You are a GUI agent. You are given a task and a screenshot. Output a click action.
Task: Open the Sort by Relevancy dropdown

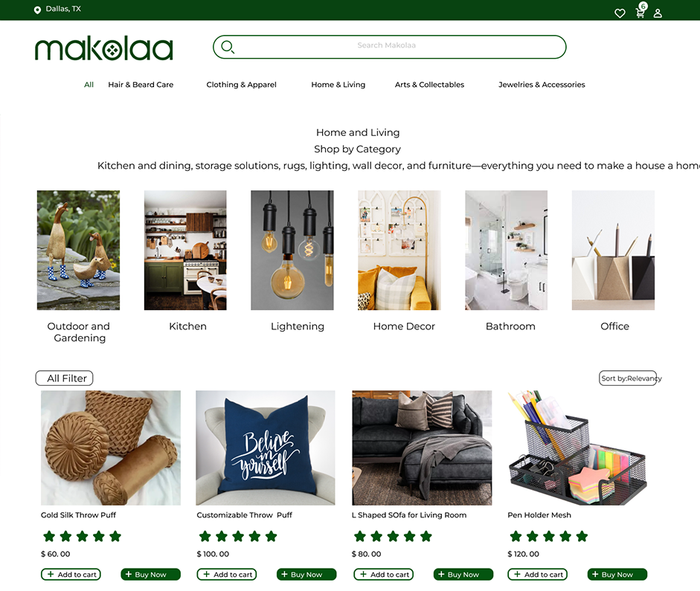628,378
